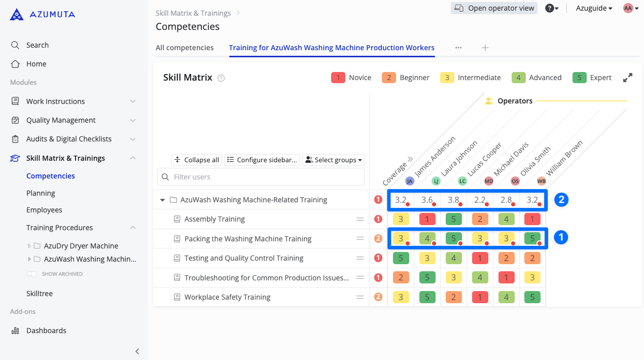Click drag handle on Assembly Training row
644x360 pixels.
point(360,219)
